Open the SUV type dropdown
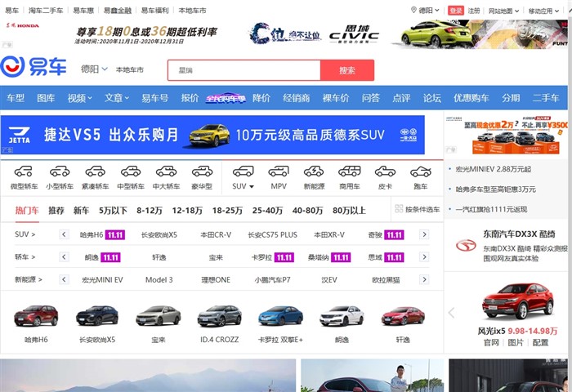 point(243,186)
